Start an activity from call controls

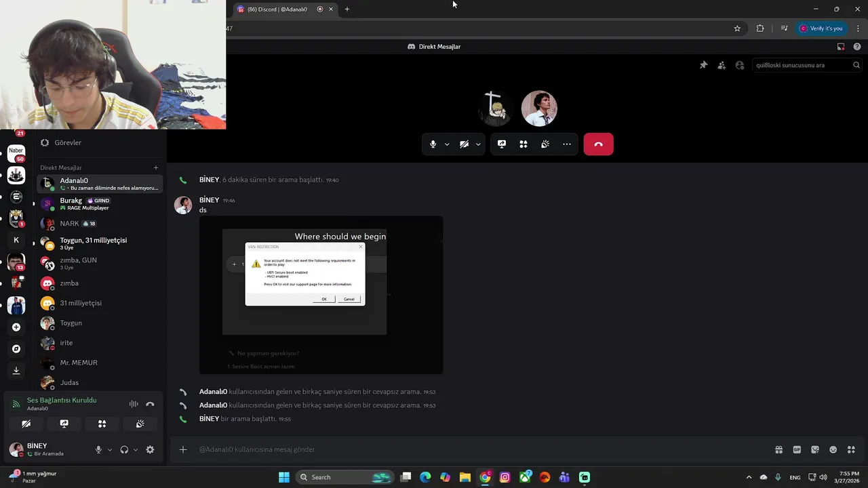[x=524, y=144]
